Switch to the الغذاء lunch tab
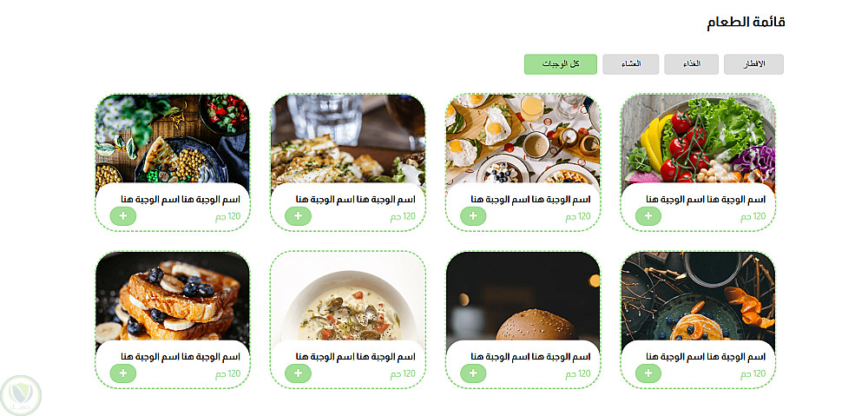The width and height of the screenshot is (868, 416). (x=692, y=64)
